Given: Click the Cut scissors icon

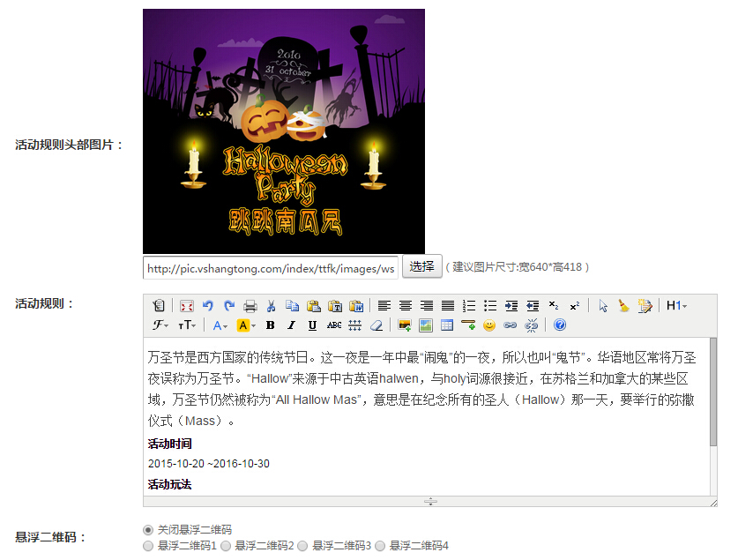Looking at the screenshot, I should [272, 306].
